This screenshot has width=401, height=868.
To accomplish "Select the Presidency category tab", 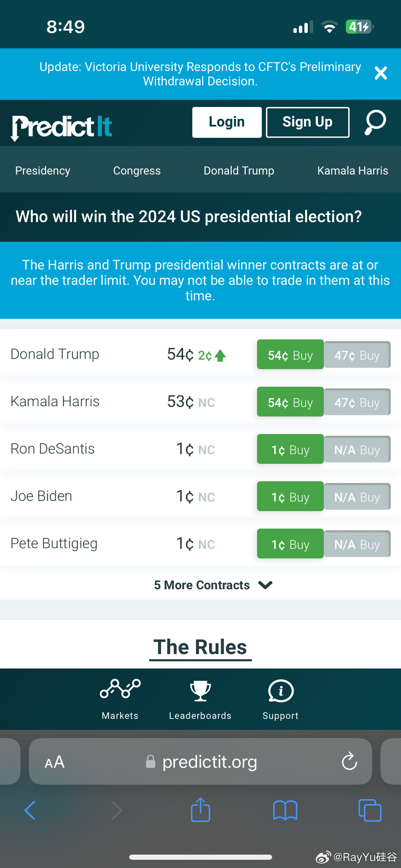I will (x=43, y=170).
